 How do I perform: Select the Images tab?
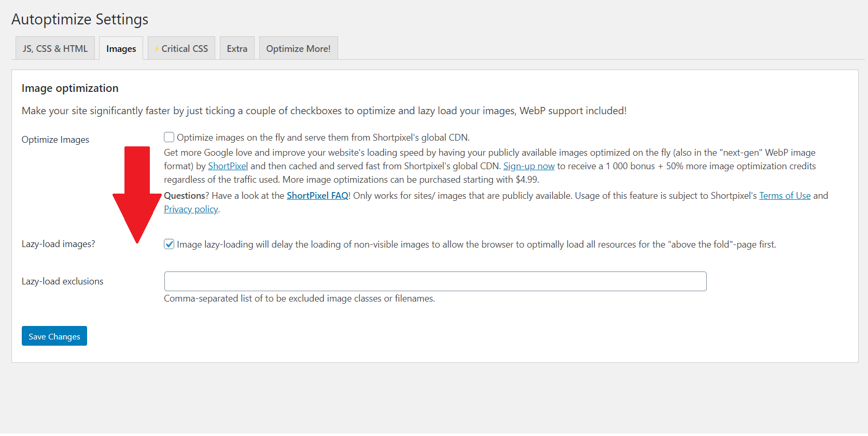pyautogui.click(x=120, y=48)
